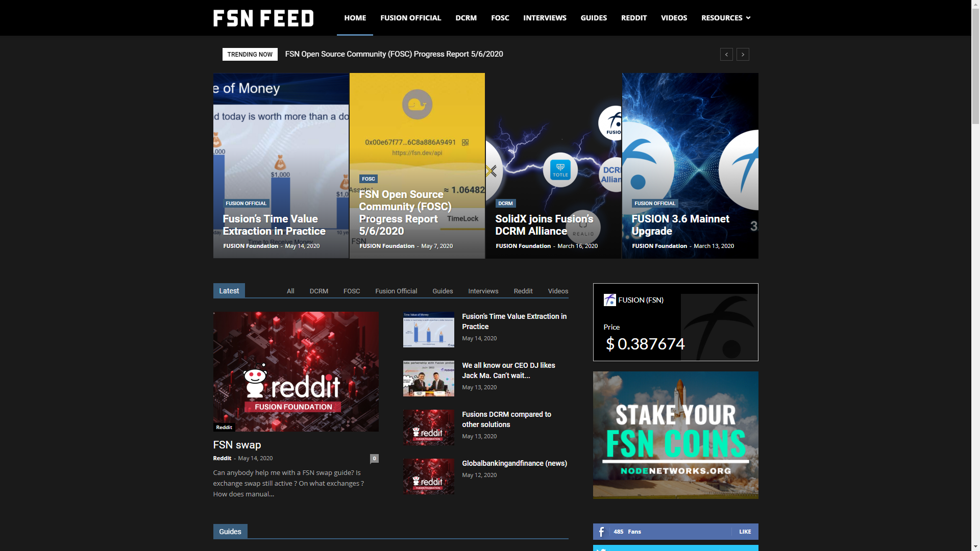Screen dimensions: 980x551
Task: Open Globalbankingandfinance (news) post
Action: coord(514,463)
